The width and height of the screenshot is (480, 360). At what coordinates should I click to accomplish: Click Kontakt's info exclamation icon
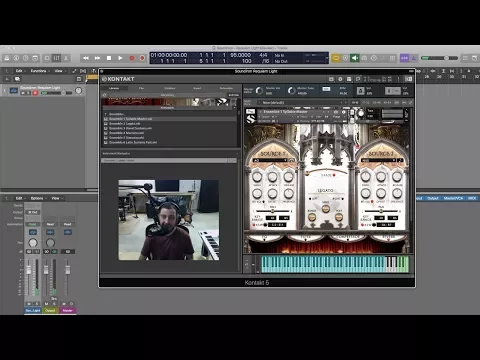398,79
